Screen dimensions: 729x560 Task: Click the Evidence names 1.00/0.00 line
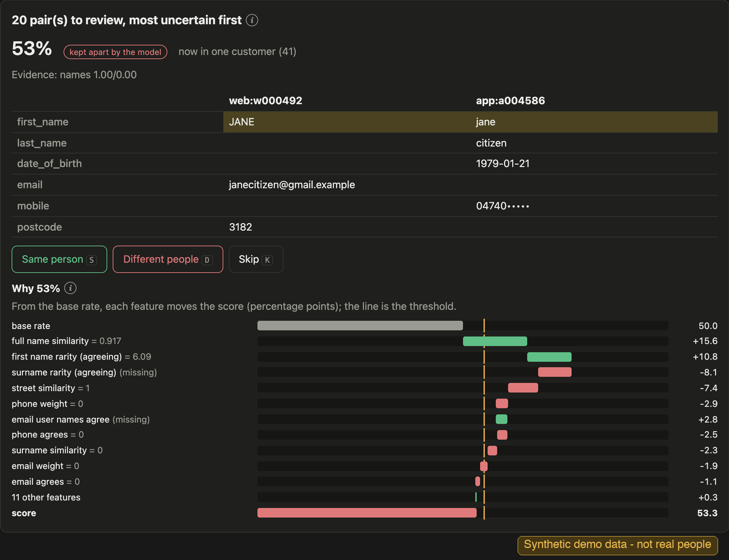click(74, 74)
